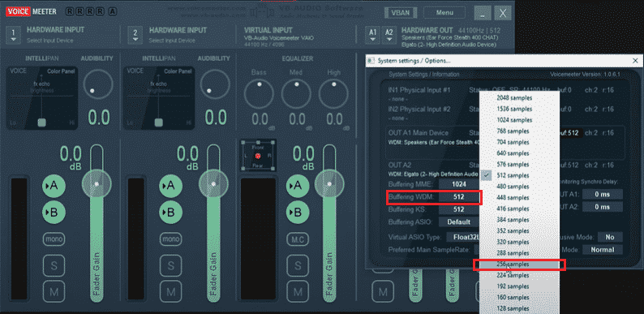Click the Hardware Input 1 fader gain knob
The image size is (644, 314).
coord(97,183)
